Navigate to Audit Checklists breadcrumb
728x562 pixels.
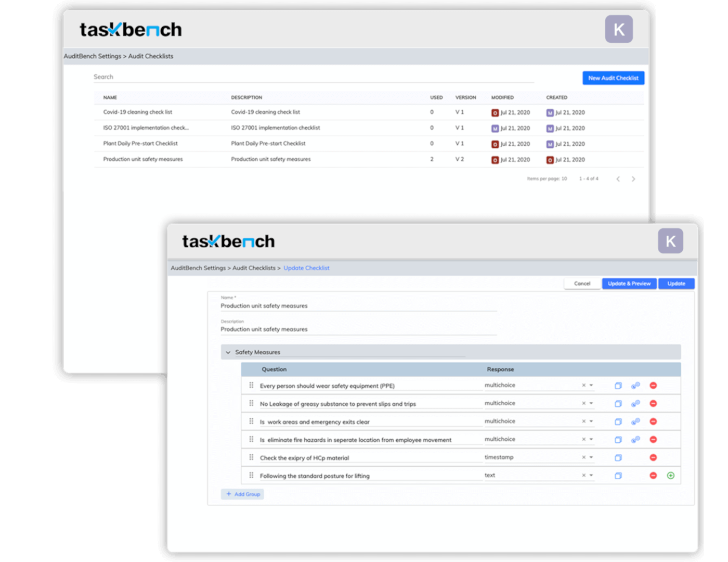(254, 267)
